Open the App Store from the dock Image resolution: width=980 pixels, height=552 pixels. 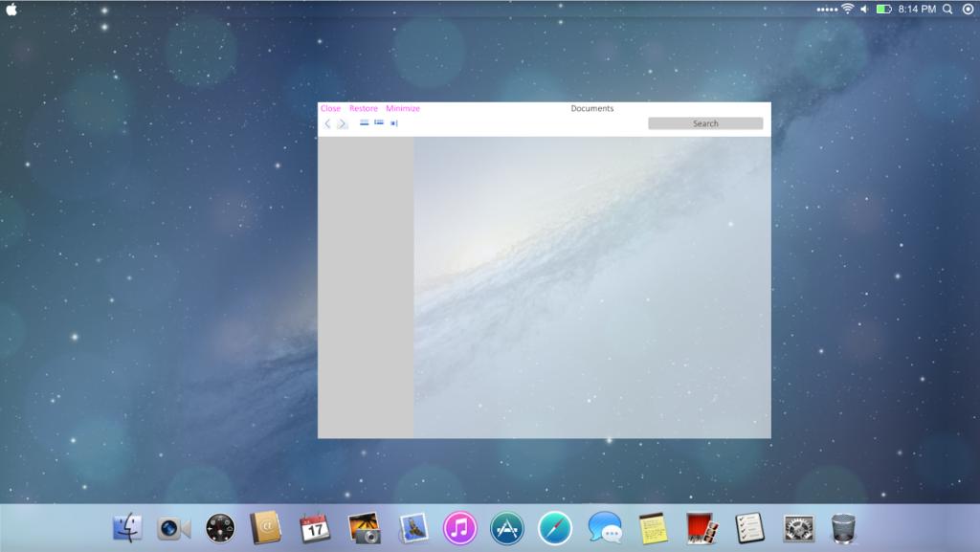507,528
